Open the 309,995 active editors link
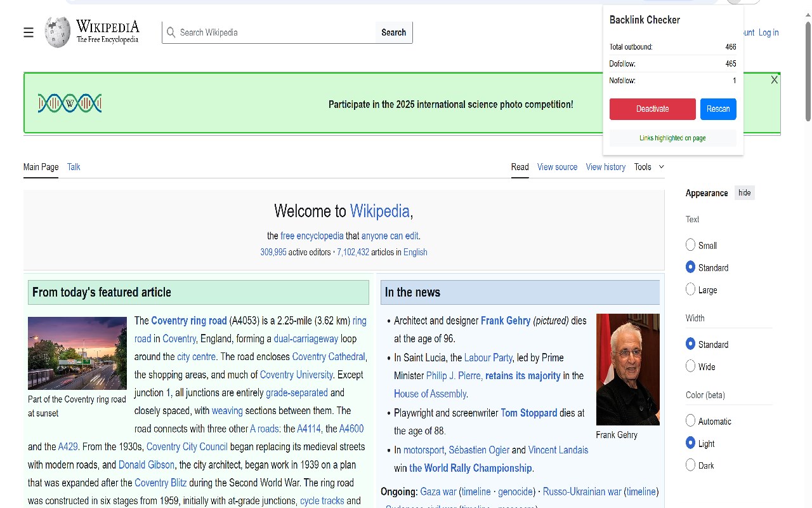This screenshot has height=508, width=812. [273, 252]
